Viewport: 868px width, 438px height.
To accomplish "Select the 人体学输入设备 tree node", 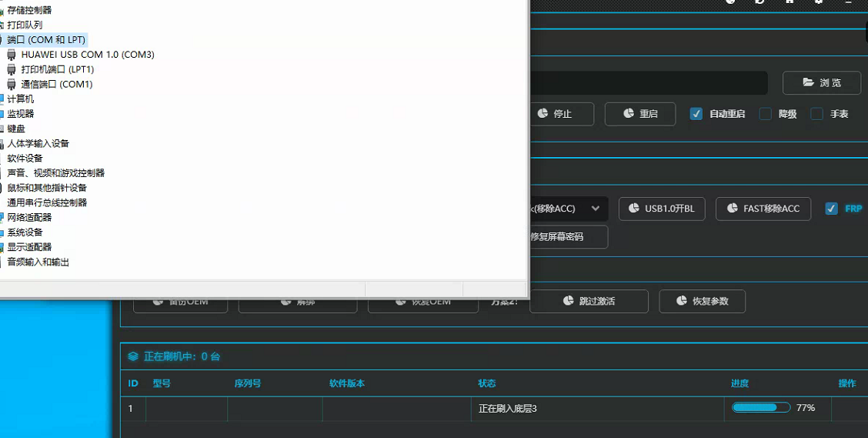I will click(x=38, y=143).
